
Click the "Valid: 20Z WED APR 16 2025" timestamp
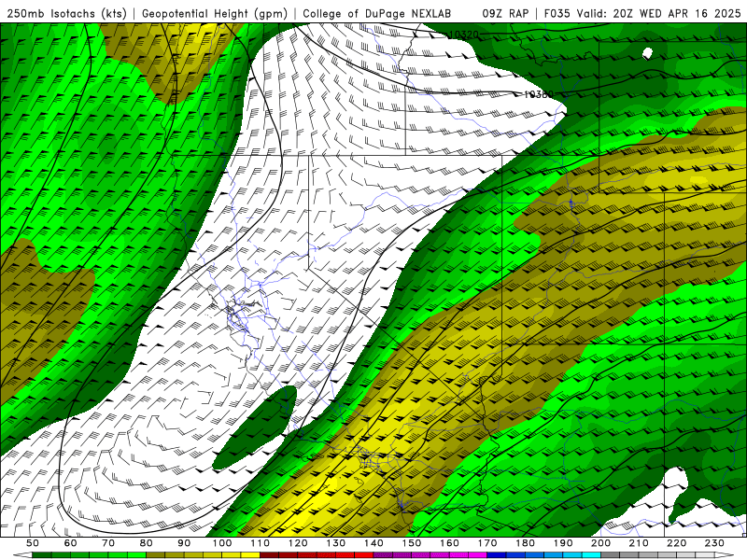659,14
